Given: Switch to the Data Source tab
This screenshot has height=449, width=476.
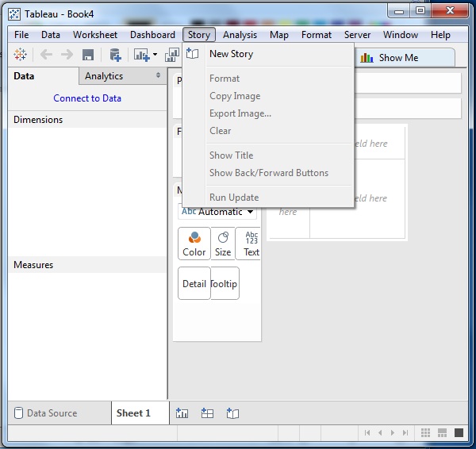Looking at the screenshot, I should tap(52, 413).
